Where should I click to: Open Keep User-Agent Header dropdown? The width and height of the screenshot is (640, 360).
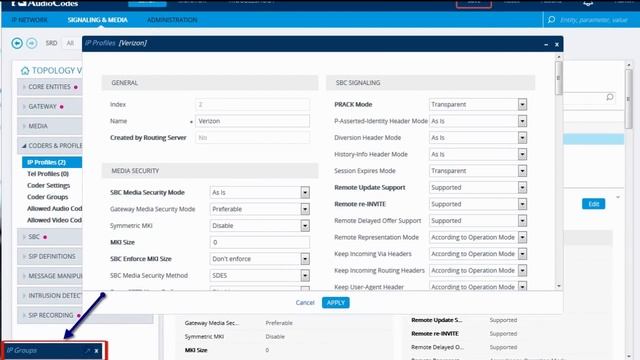pos(522,287)
